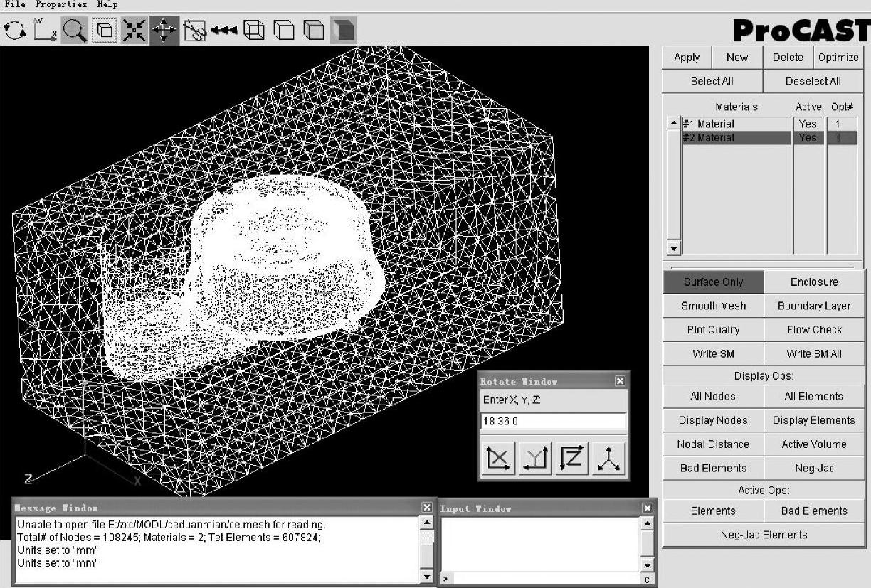Screen dimensions: 871x588
Task: Open the File menu
Action: [x=15, y=4]
